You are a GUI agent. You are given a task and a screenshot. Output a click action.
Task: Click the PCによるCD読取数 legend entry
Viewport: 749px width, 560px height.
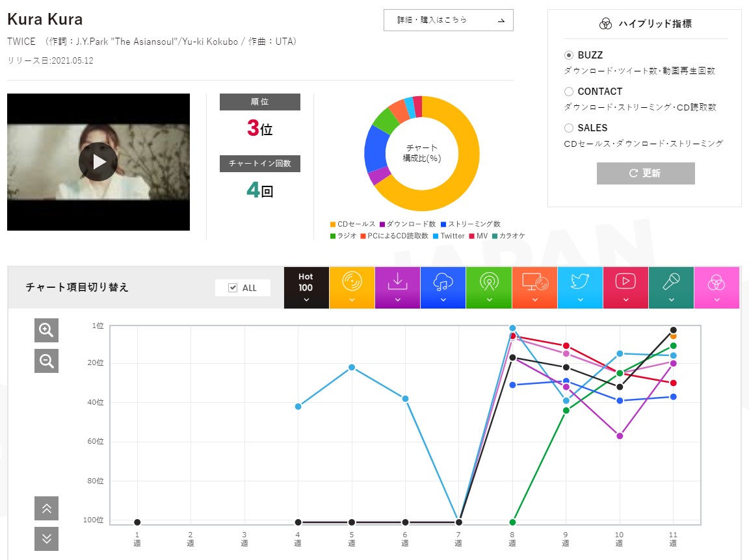394,236
